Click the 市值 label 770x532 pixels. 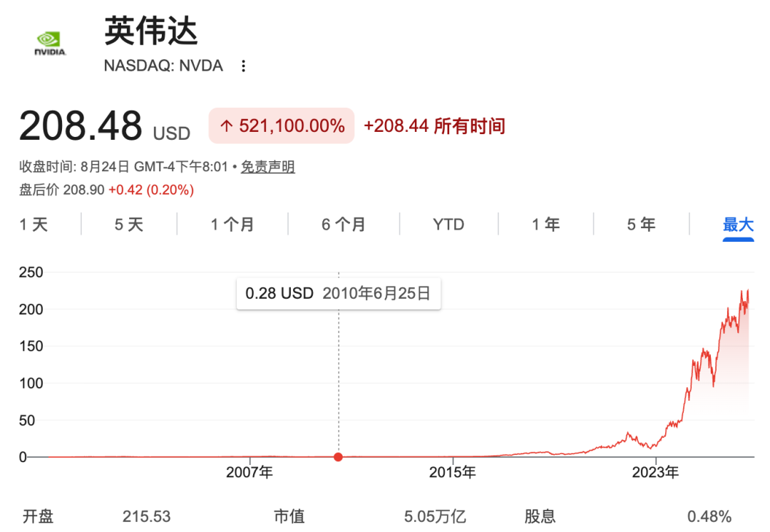289,516
